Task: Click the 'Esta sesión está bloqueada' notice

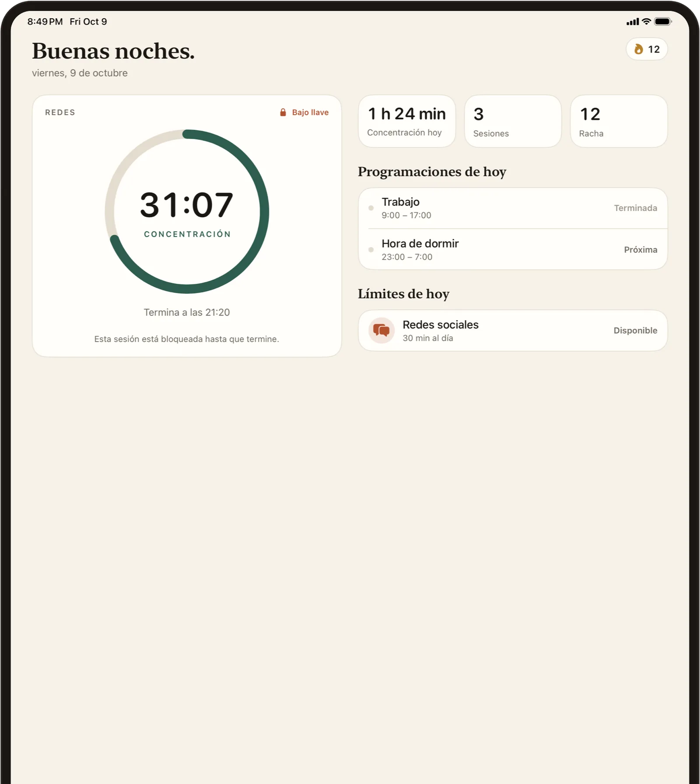Action: click(x=187, y=339)
